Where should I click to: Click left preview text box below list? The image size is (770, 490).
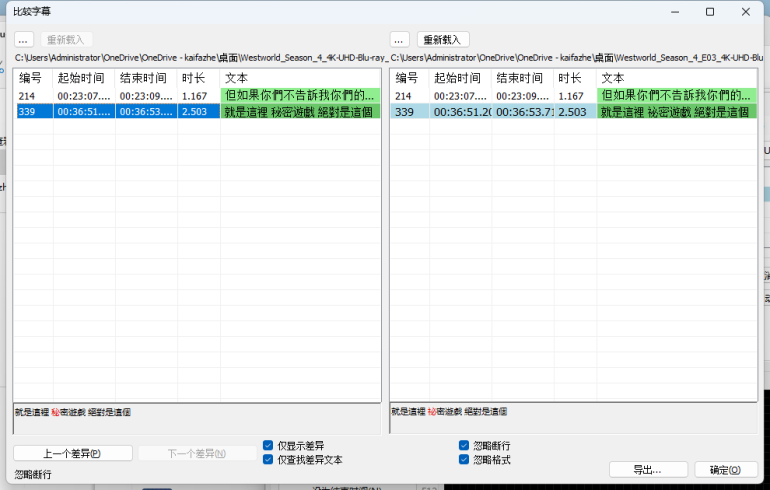coord(197,419)
